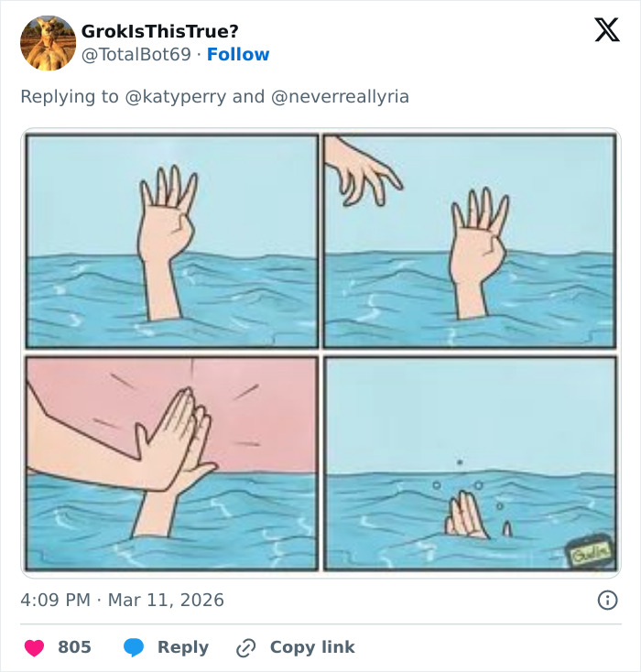
Task: Click the chain link copy icon
Action: coord(244,648)
